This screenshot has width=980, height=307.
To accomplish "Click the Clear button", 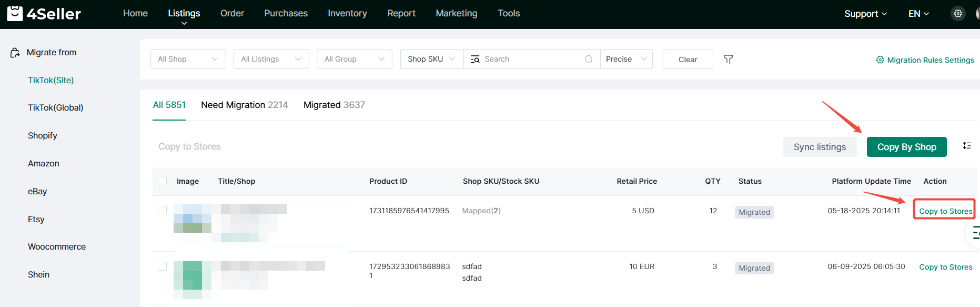I will click(x=688, y=59).
